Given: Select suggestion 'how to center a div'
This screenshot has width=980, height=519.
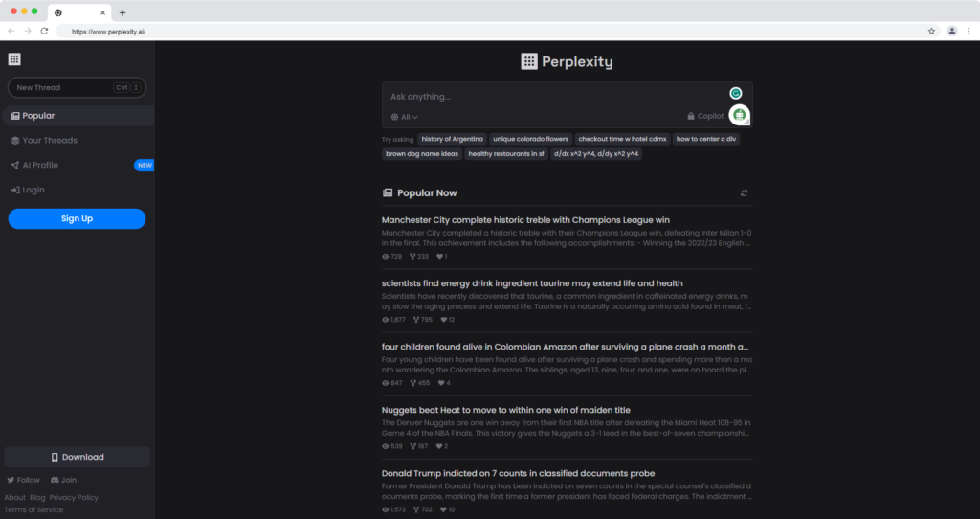Looking at the screenshot, I should [x=705, y=139].
